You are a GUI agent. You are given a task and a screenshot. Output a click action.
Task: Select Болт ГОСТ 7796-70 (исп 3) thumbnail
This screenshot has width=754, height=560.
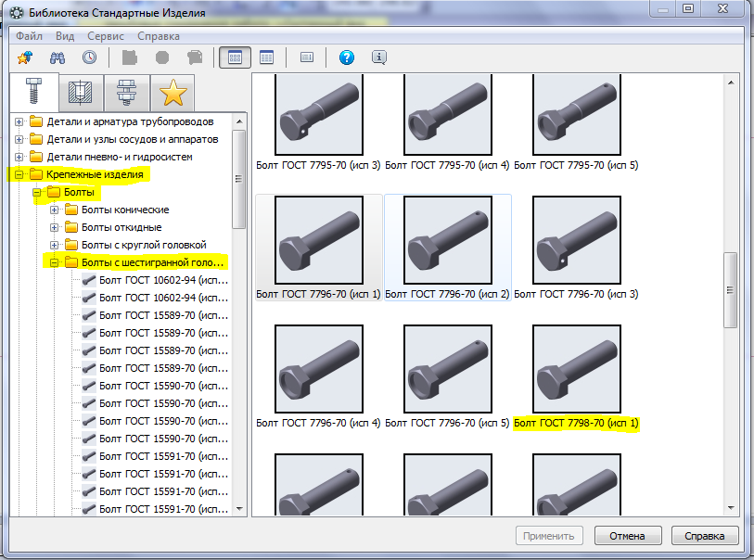click(x=577, y=240)
